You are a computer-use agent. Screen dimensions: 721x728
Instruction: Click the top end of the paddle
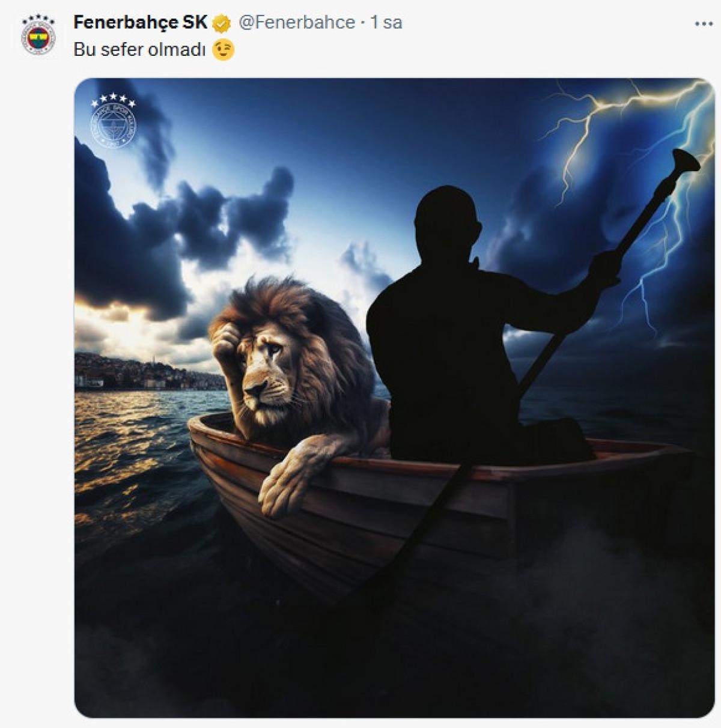pos(684,160)
